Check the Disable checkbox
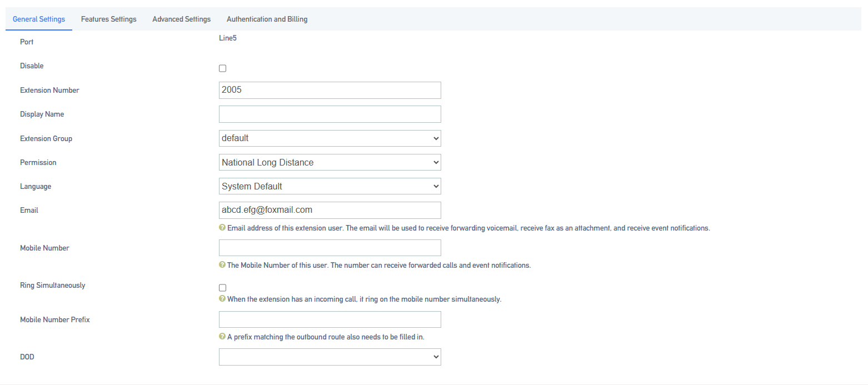Image resolution: width=868 pixels, height=385 pixels. (x=223, y=68)
